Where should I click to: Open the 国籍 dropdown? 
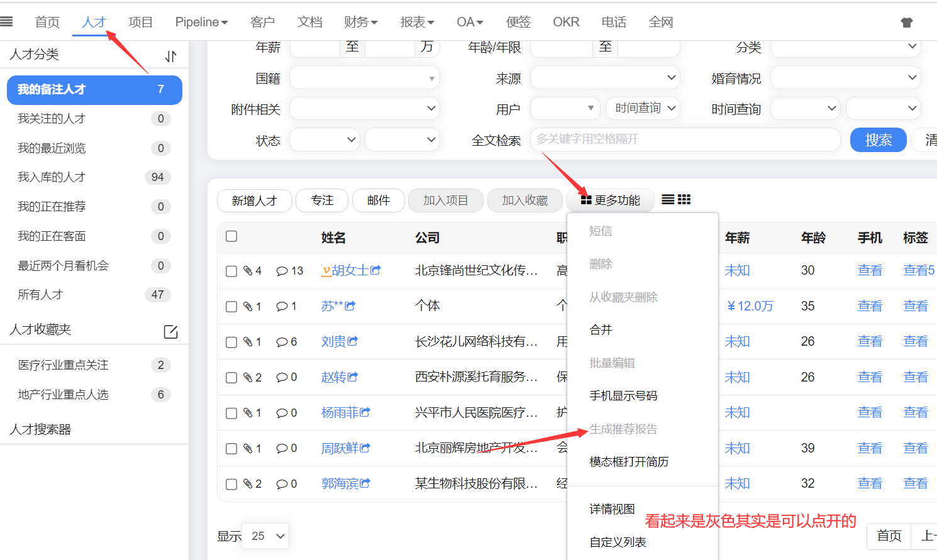click(x=364, y=78)
